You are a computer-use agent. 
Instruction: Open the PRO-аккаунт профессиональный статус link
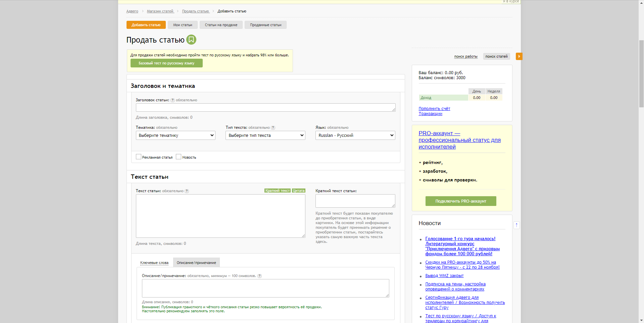tap(460, 140)
